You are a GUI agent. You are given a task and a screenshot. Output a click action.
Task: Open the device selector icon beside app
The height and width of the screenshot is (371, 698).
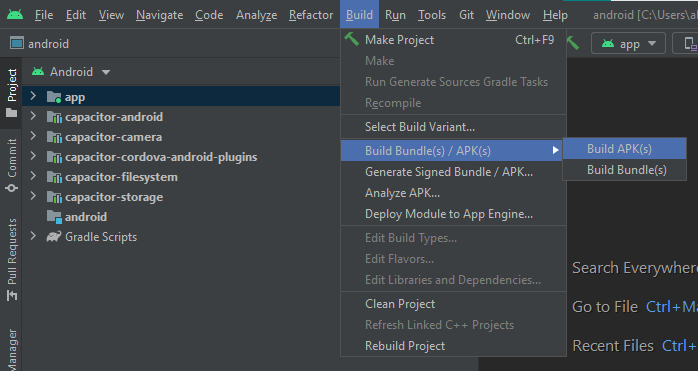point(690,43)
